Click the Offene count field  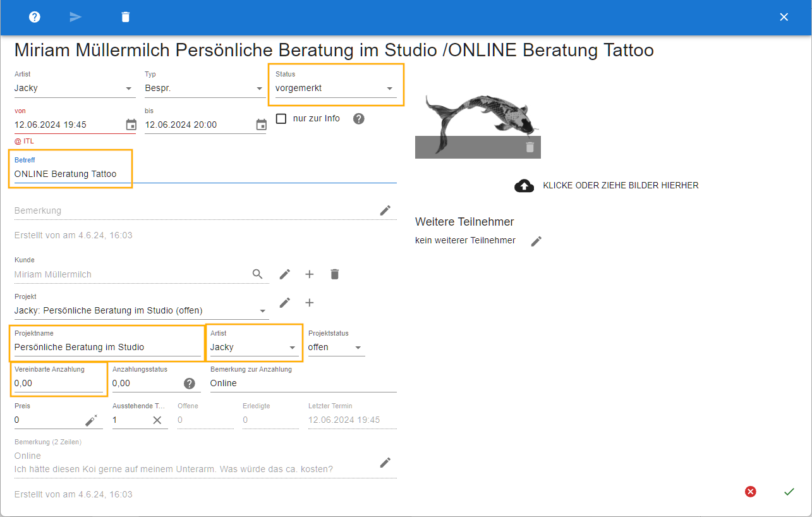pyautogui.click(x=205, y=420)
